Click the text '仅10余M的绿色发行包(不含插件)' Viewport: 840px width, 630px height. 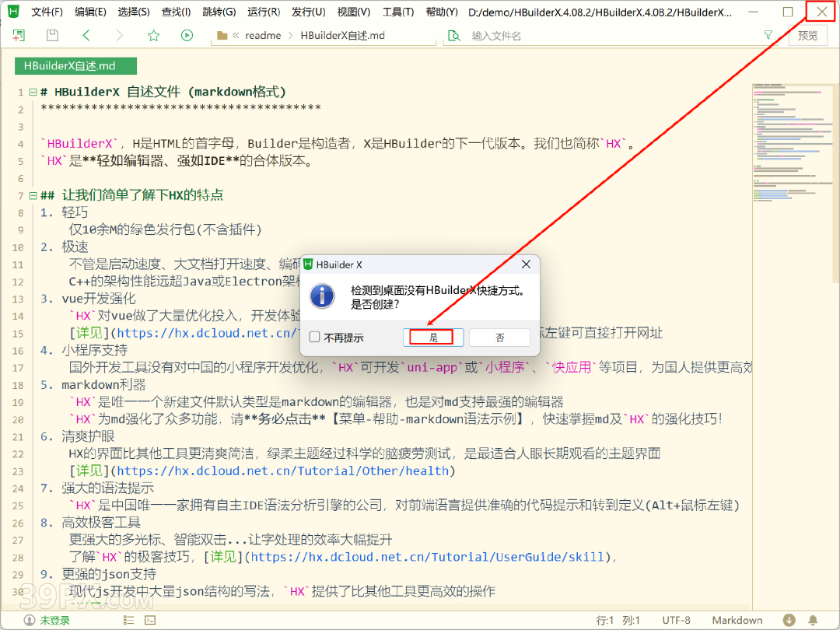(x=165, y=229)
